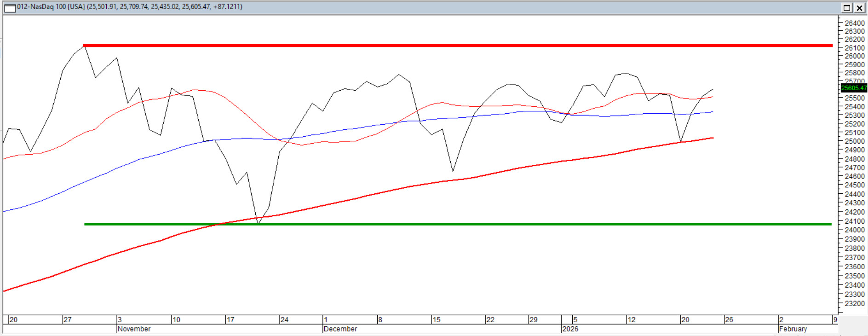
Task: Click the 24000 label on the price axis
Action: [x=854, y=230]
